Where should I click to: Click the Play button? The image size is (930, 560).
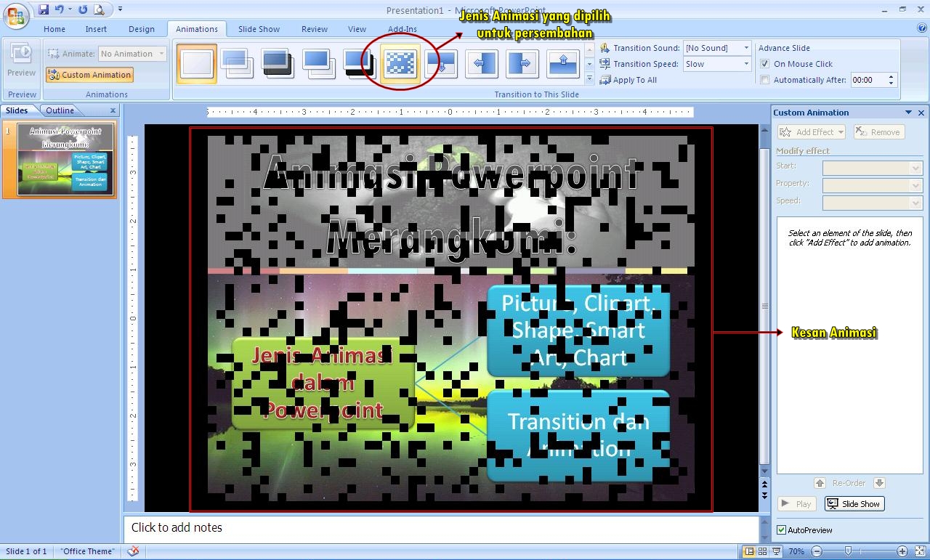click(x=797, y=504)
